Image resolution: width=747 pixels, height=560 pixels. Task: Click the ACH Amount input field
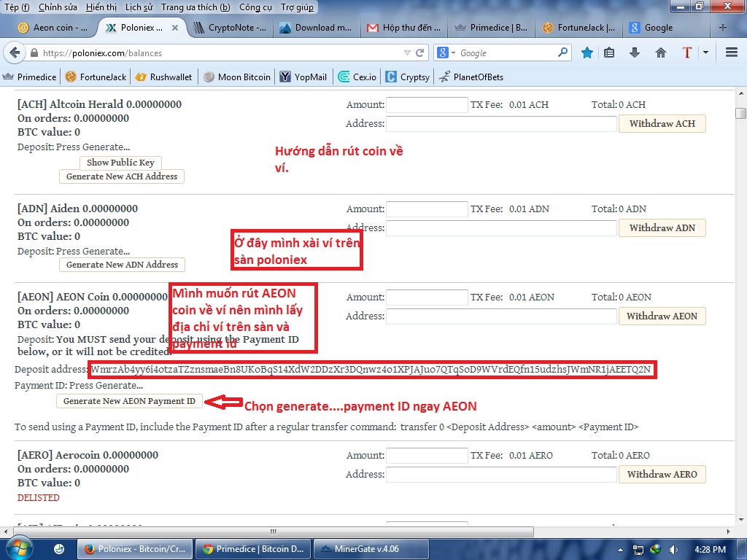pos(427,105)
